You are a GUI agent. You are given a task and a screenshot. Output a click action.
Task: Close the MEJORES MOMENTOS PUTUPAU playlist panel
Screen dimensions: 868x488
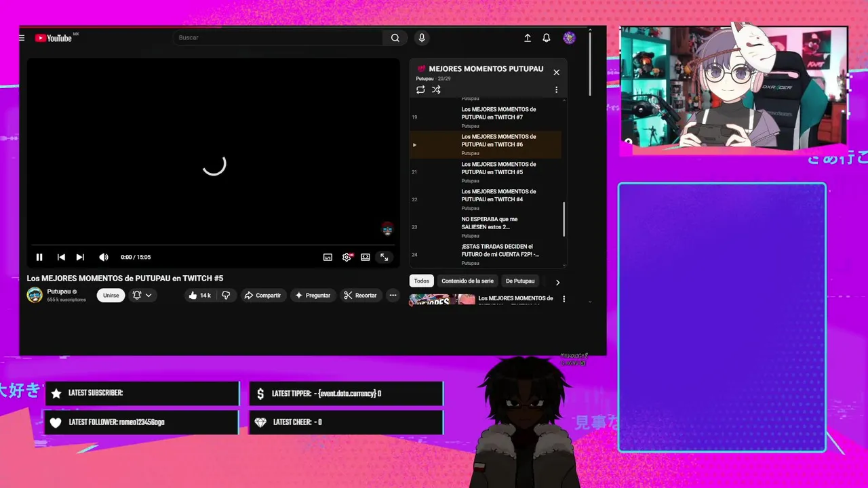coord(556,73)
